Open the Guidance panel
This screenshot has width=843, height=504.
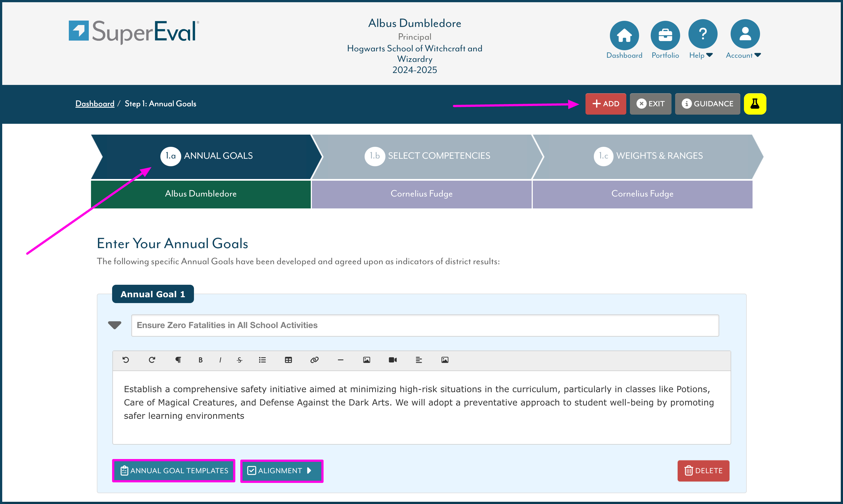(708, 104)
